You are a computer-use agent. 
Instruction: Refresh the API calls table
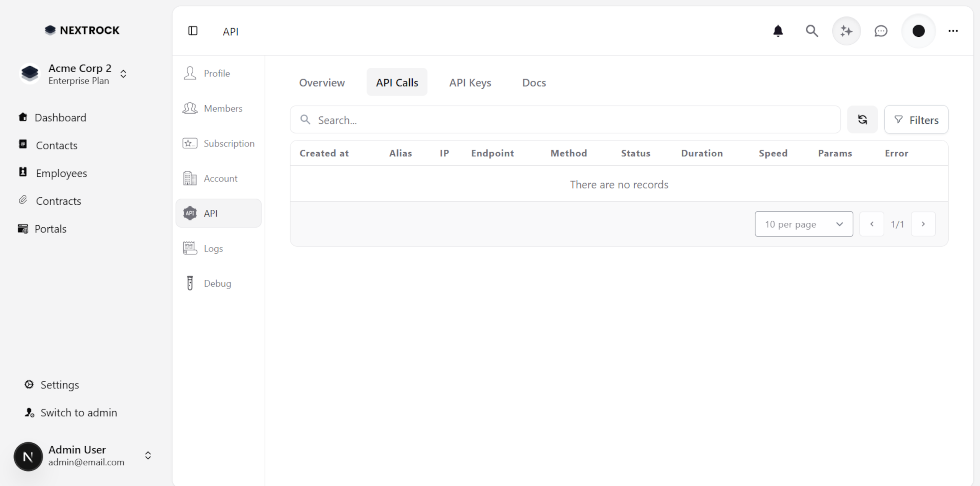[862, 120]
